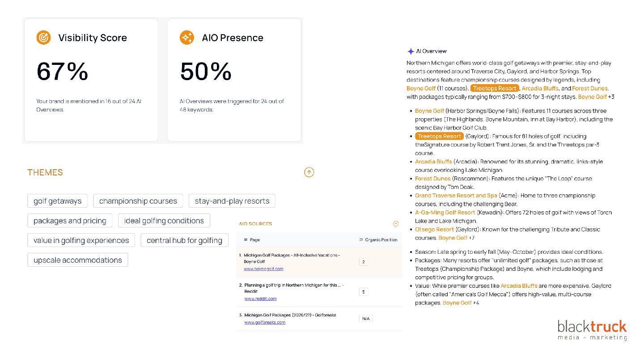Click the highlighted Treetops Resort badge in the summary

(495, 88)
